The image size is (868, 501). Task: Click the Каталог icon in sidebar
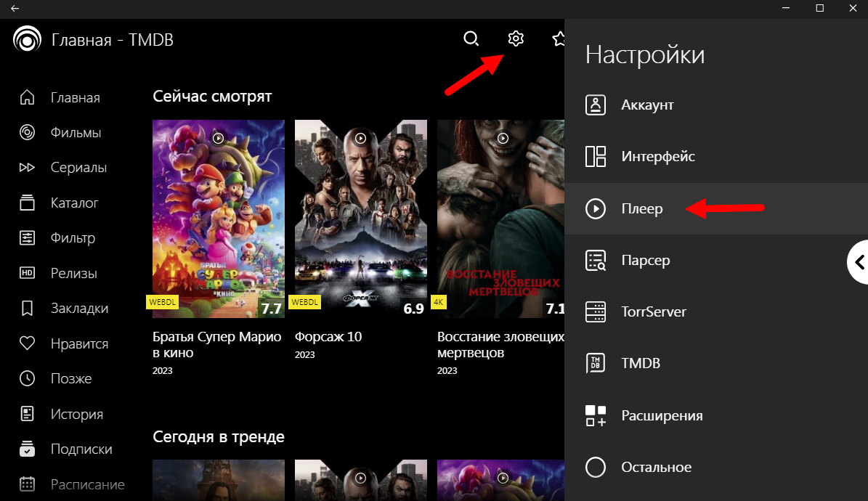pyautogui.click(x=27, y=203)
